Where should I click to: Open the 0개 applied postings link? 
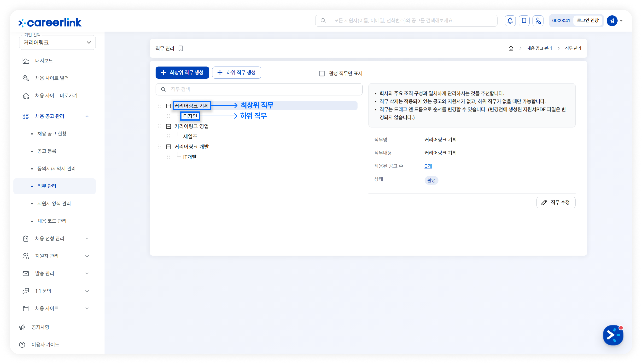point(428,166)
